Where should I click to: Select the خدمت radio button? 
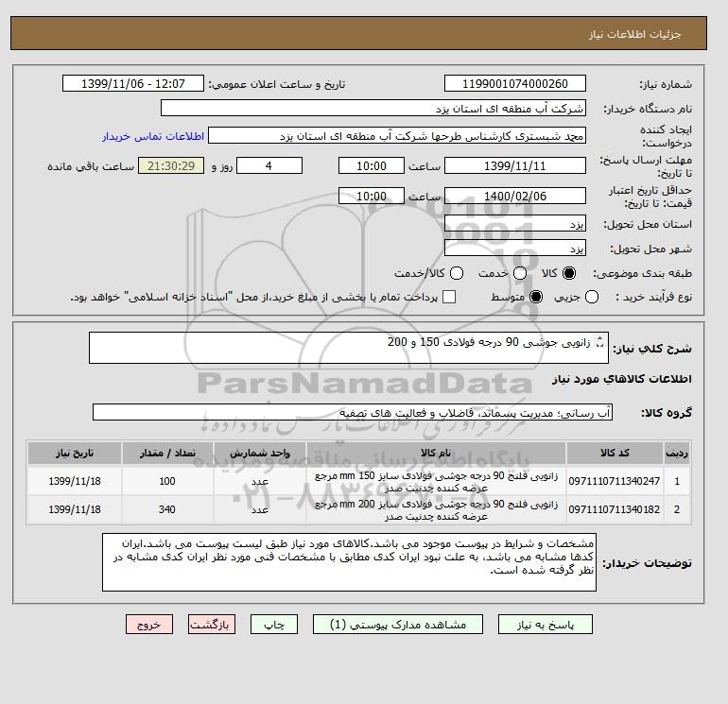coord(520,273)
